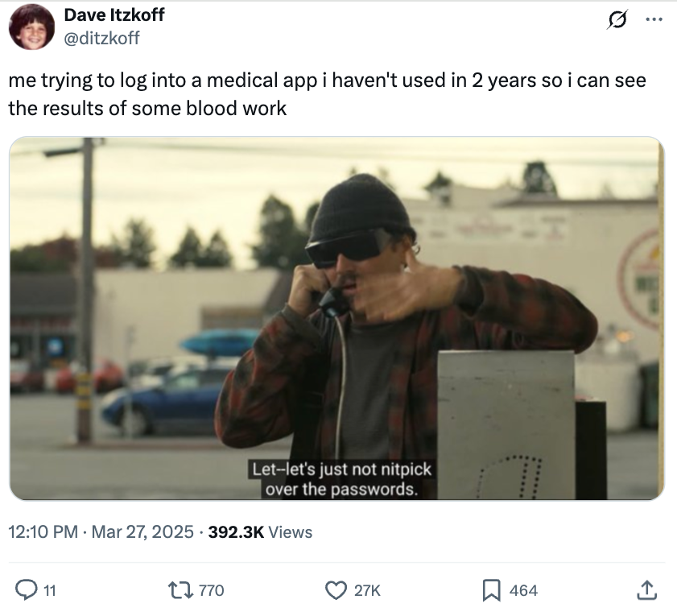
Task: Click the reply count of 11
Action: tap(49, 591)
